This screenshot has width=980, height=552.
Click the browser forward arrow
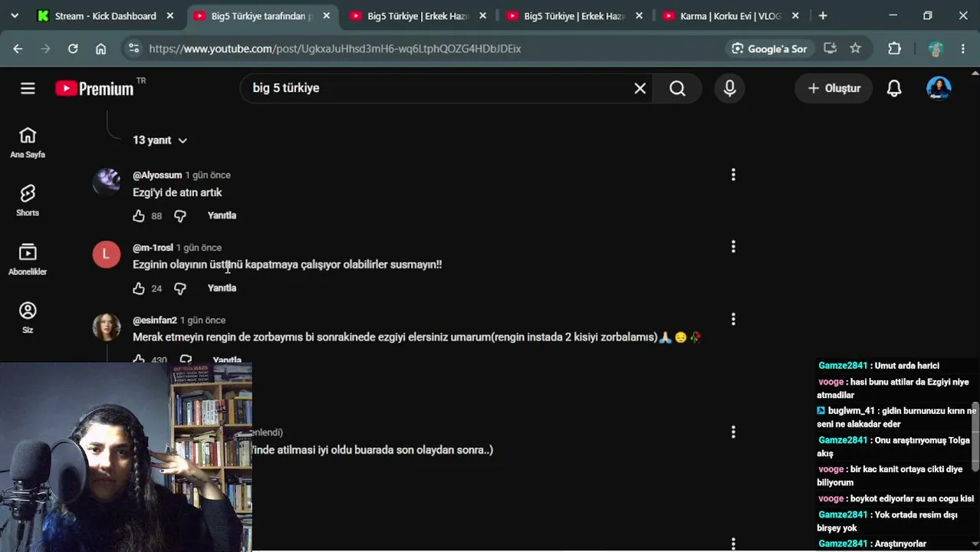click(45, 48)
